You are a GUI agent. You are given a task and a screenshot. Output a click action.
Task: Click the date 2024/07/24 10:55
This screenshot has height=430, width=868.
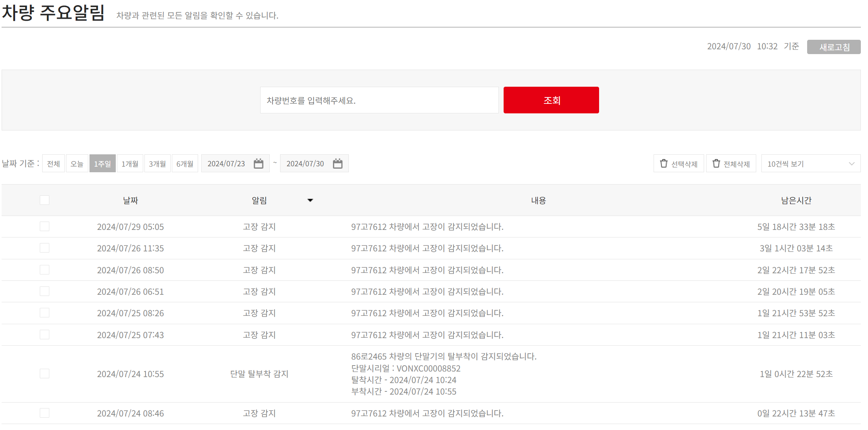(x=130, y=374)
